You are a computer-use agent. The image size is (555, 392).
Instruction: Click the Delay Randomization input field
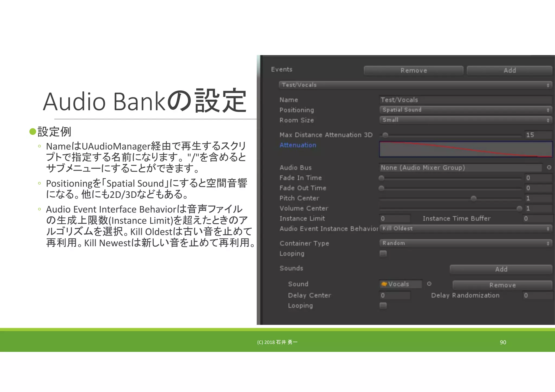[538, 295]
